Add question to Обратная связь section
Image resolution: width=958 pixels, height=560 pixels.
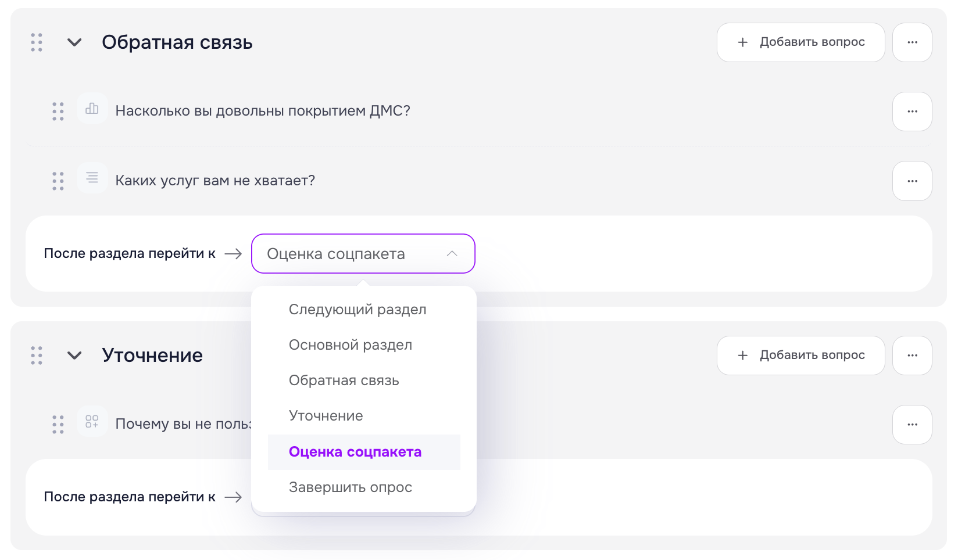801,42
